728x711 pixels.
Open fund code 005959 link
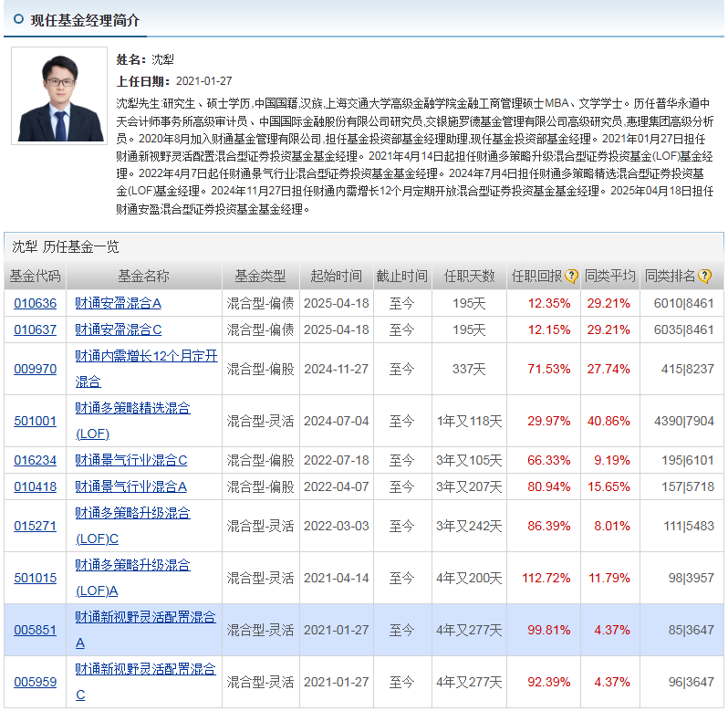click(36, 682)
